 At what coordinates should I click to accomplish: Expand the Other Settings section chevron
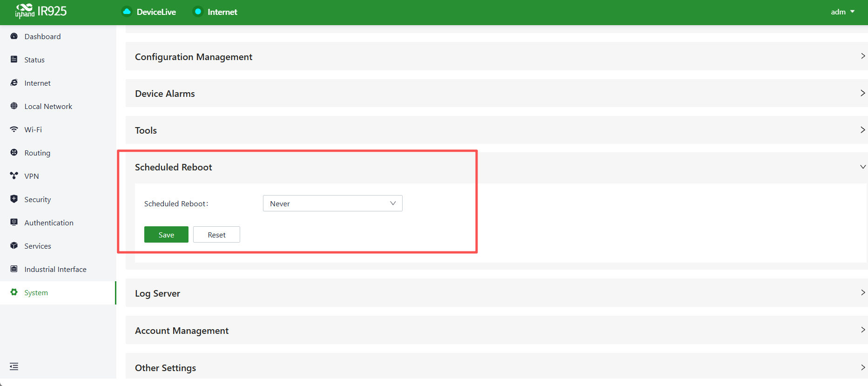click(x=863, y=367)
